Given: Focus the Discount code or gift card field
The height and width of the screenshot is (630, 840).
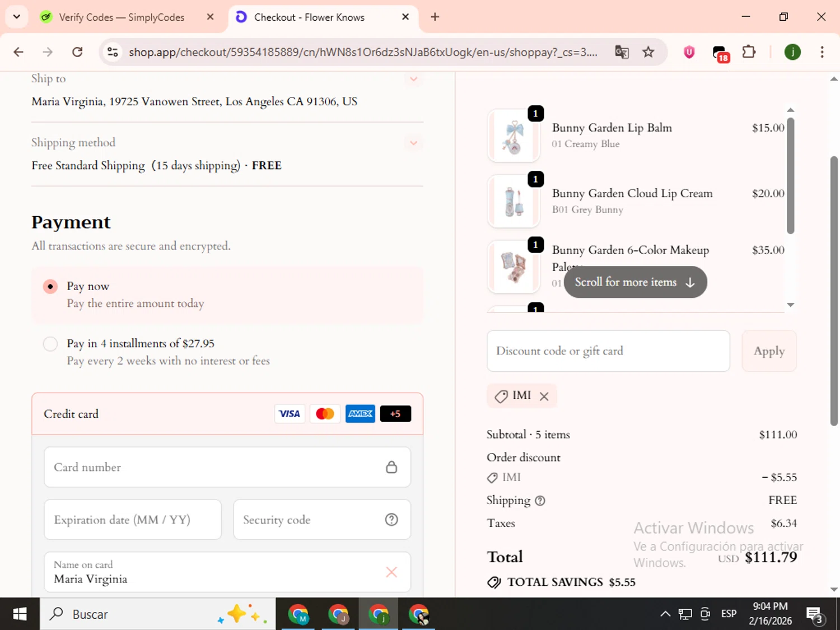Looking at the screenshot, I should 608,351.
